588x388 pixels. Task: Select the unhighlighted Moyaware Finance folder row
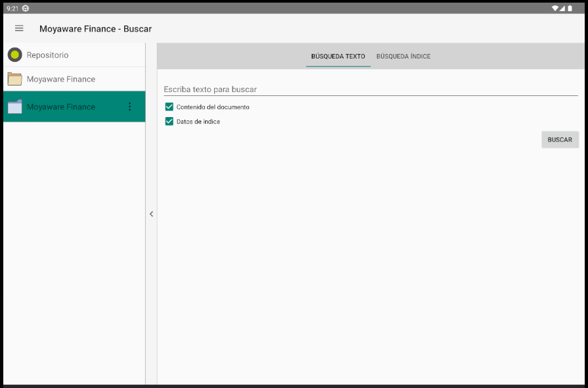click(x=74, y=79)
